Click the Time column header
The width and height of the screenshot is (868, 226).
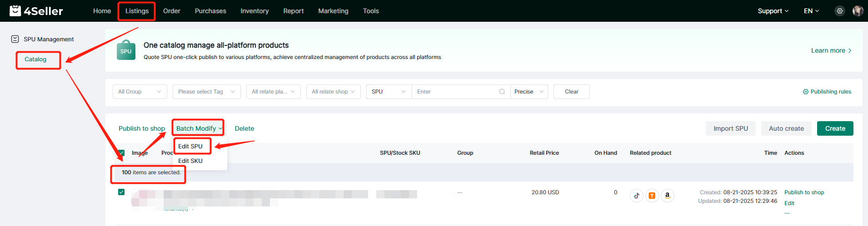[771, 153]
